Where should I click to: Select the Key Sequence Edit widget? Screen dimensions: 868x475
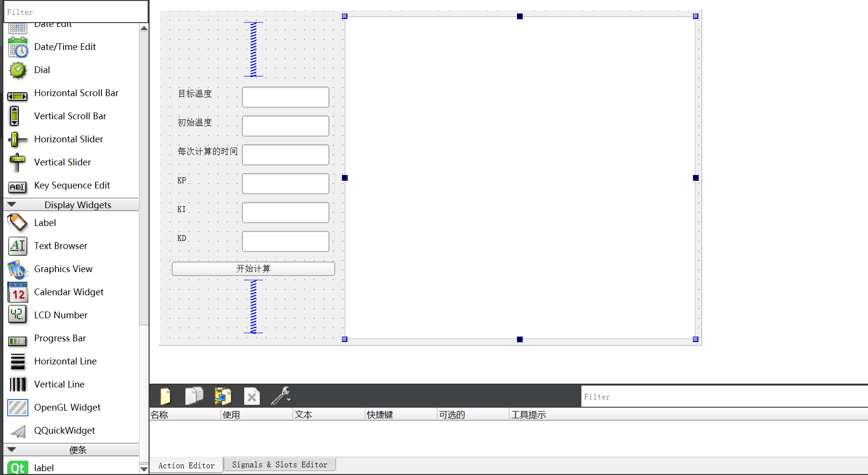tap(72, 185)
